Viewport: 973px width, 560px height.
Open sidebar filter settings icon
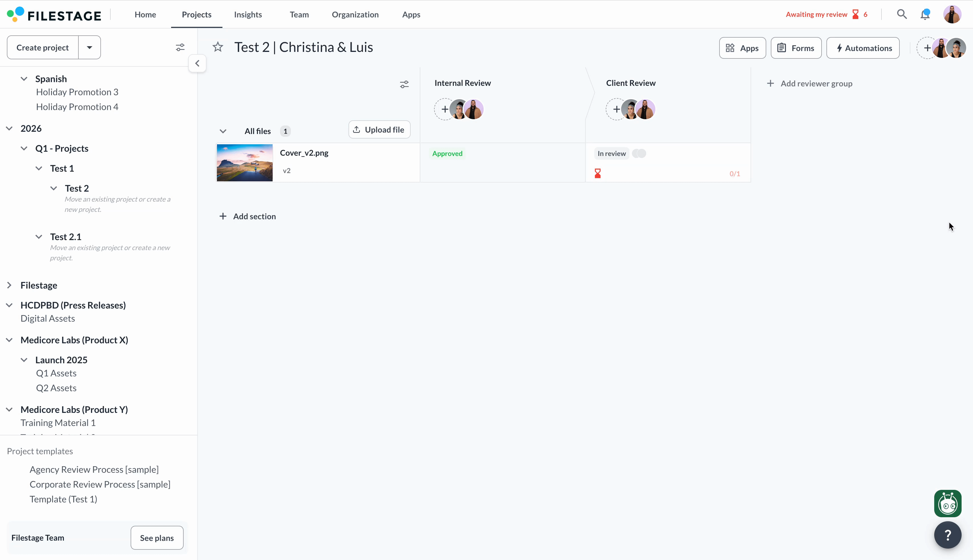[180, 47]
